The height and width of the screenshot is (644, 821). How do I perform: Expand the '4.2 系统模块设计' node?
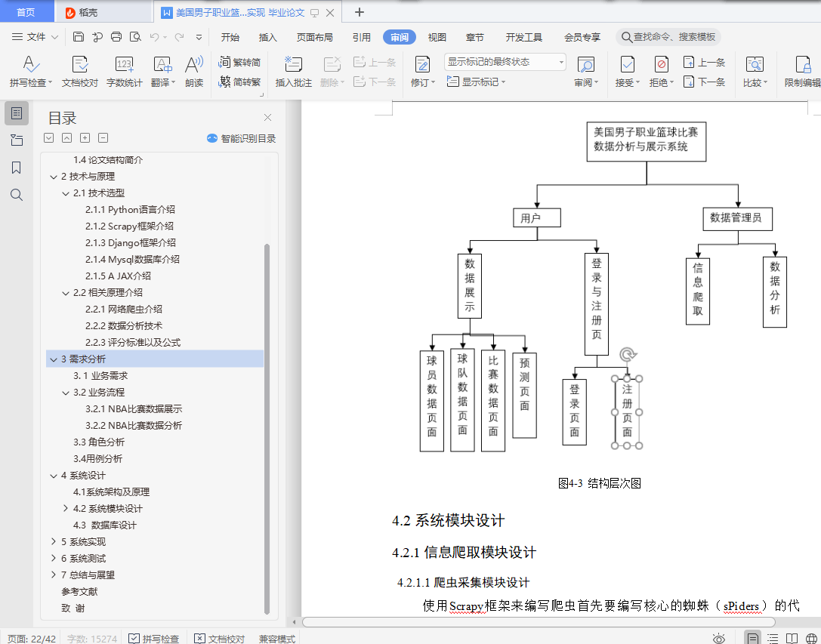[66, 508]
